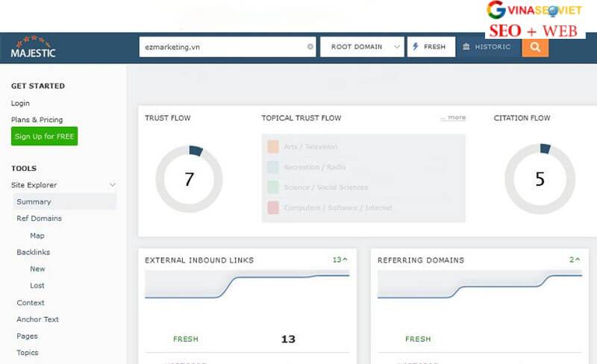This screenshot has height=364, width=597.
Task: Open Plans & Pricing link
Action: [x=37, y=119]
